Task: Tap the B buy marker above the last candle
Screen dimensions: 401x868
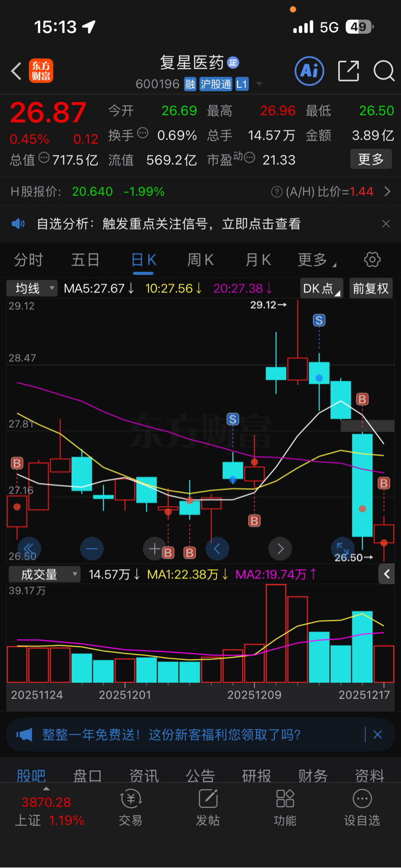Action: (384, 483)
